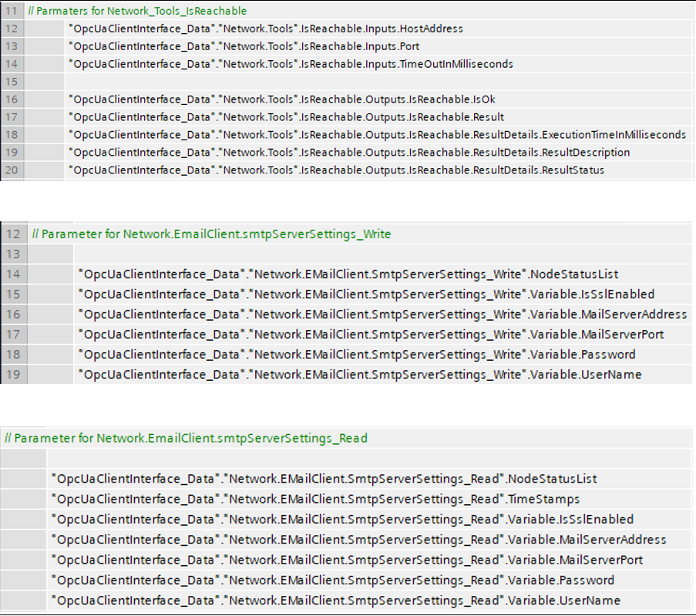
Task: Click the IsReachable Inputs.HostAddress code line
Action: [266, 29]
